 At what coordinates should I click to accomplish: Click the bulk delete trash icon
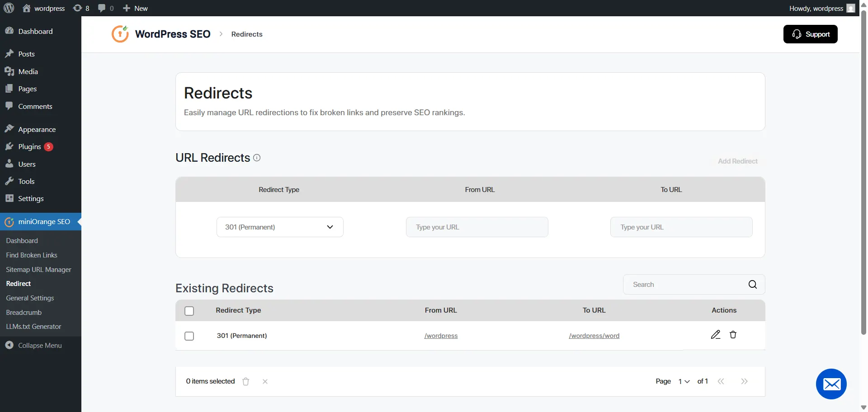click(x=246, y=381)
